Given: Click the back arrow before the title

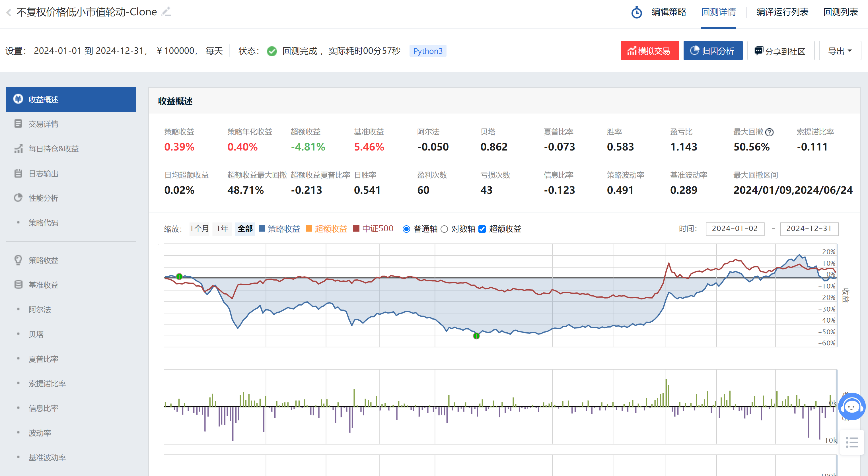Looking at the screenshot, I should (9, 13).
